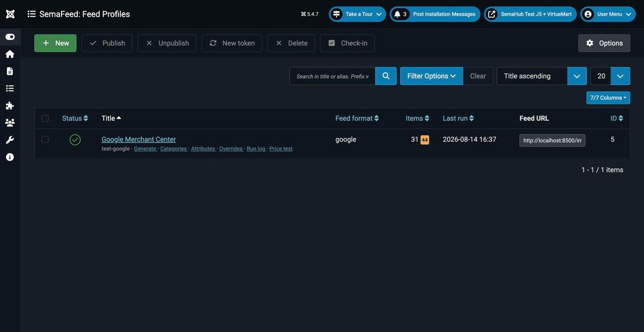
Task: Open the Home dashboard sidebar icon
Action: [x=10, y=54]
